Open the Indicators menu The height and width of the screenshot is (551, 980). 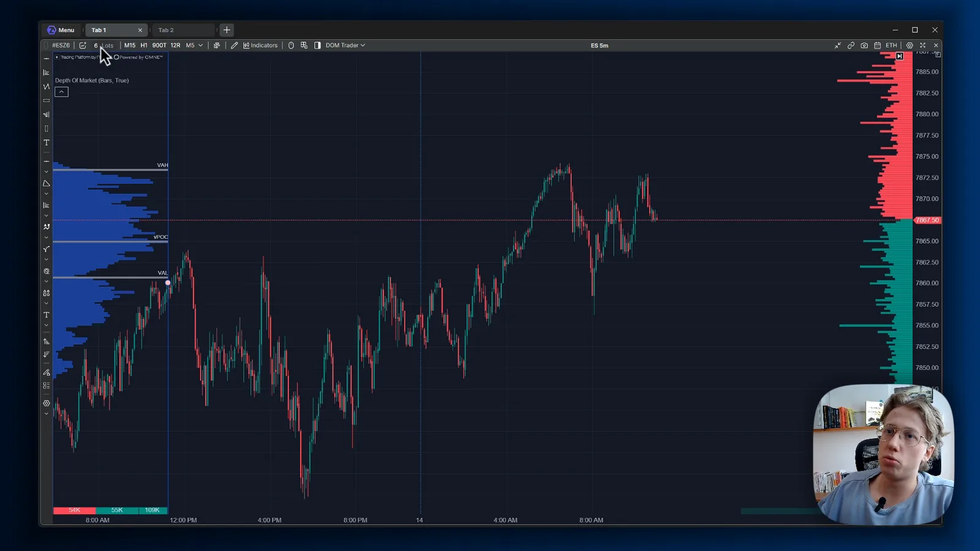(x=260, y=45)
